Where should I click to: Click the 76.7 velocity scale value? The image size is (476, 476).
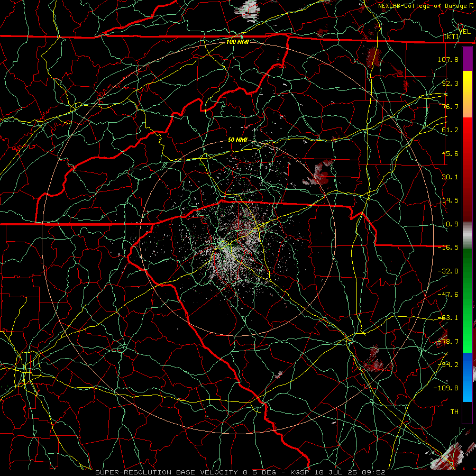[x=450, y=106]
